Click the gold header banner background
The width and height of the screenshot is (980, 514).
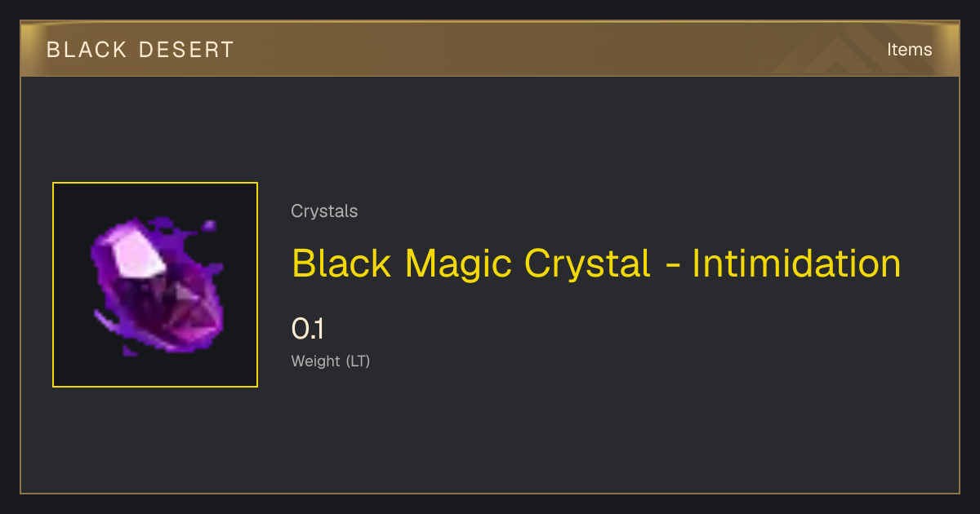[490, 49]
